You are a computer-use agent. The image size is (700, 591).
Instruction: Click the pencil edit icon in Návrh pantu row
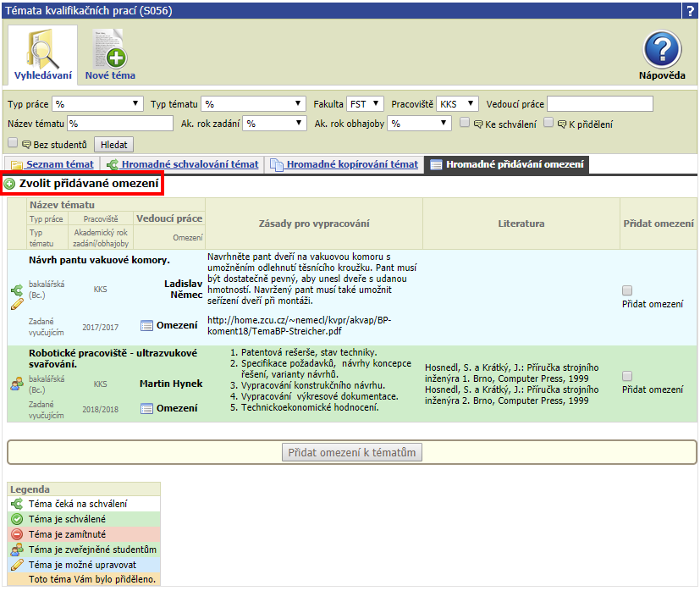(17, 305)
